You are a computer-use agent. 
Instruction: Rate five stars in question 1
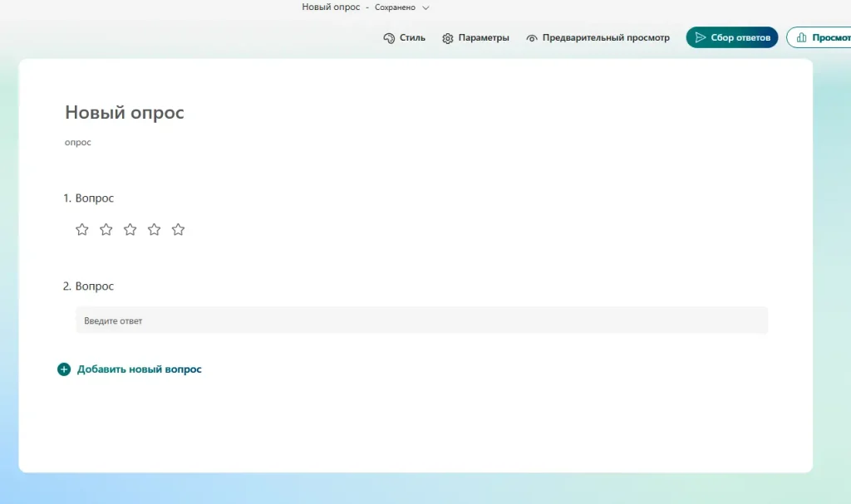tap(178, 230)
